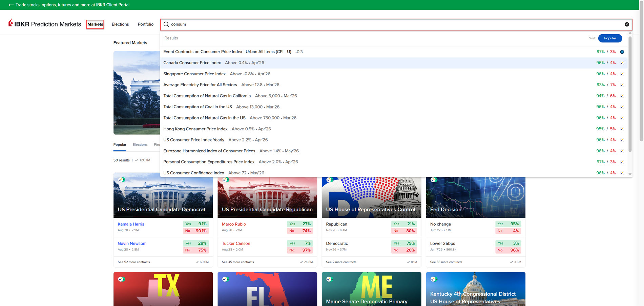Open the Average Electricity Price for All Sectors result
The width and height of the screenshot is (644, 306).
click(x=394, y=85)
